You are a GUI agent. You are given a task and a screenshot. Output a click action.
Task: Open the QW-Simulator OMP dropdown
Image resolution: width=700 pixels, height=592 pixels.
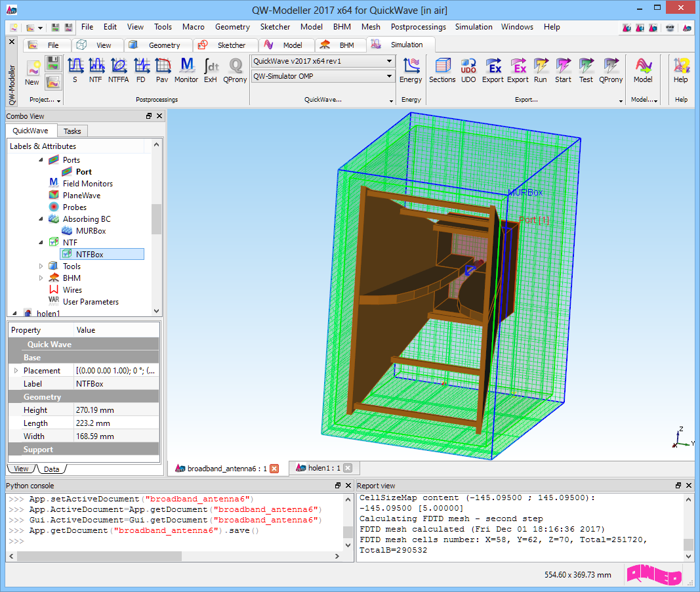pyautogui.click(x=389, y=76)
